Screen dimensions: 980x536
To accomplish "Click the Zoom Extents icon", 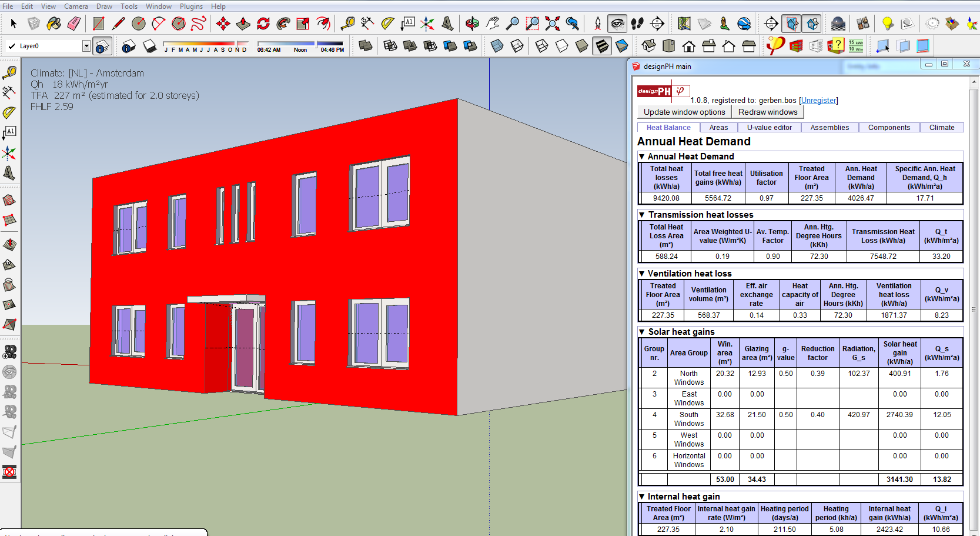I will coord(552,24).
